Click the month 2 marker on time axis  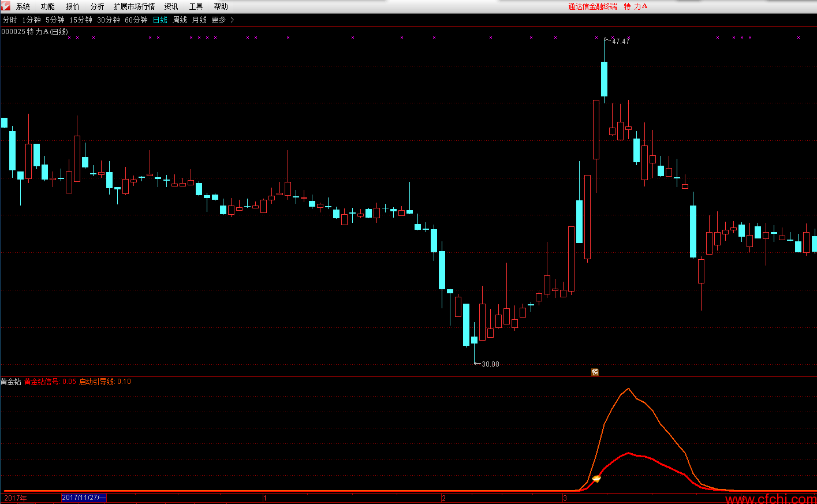point(443,498)
